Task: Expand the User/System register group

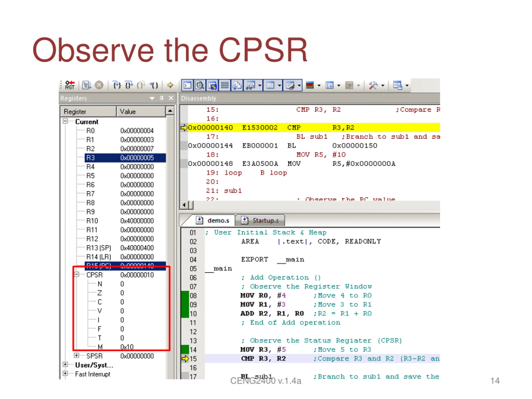Action: [65, 364]
